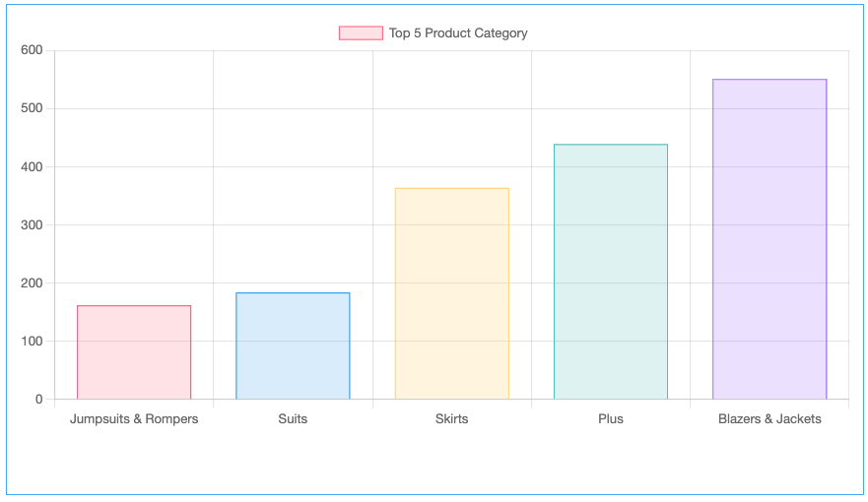Viewport: 868px width, 502px height.
Task: Select the Blazers & Jackets axis label
Action: click(x=769, y=419)
